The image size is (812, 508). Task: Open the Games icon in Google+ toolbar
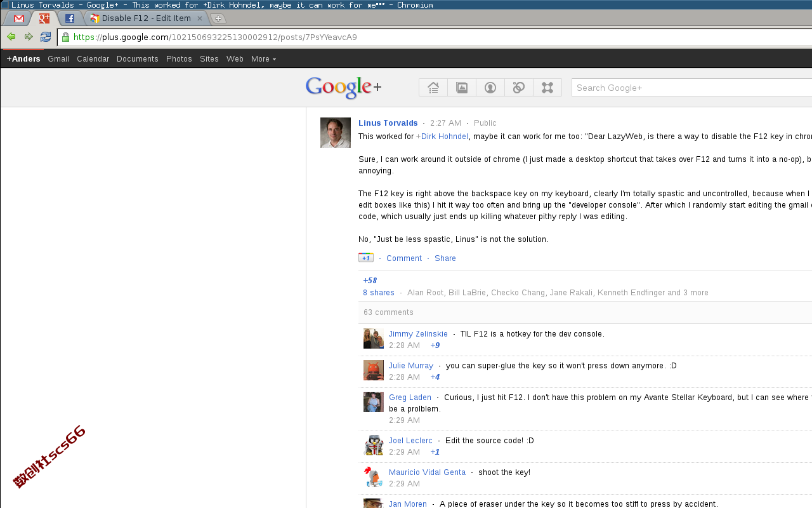click(547, 88)
